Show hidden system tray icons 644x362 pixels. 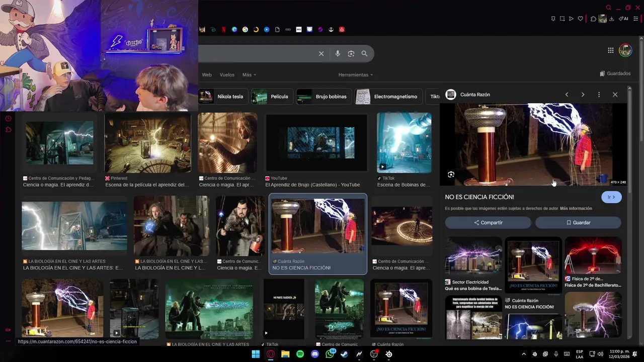pyautogui.click(x=524, y=354)
